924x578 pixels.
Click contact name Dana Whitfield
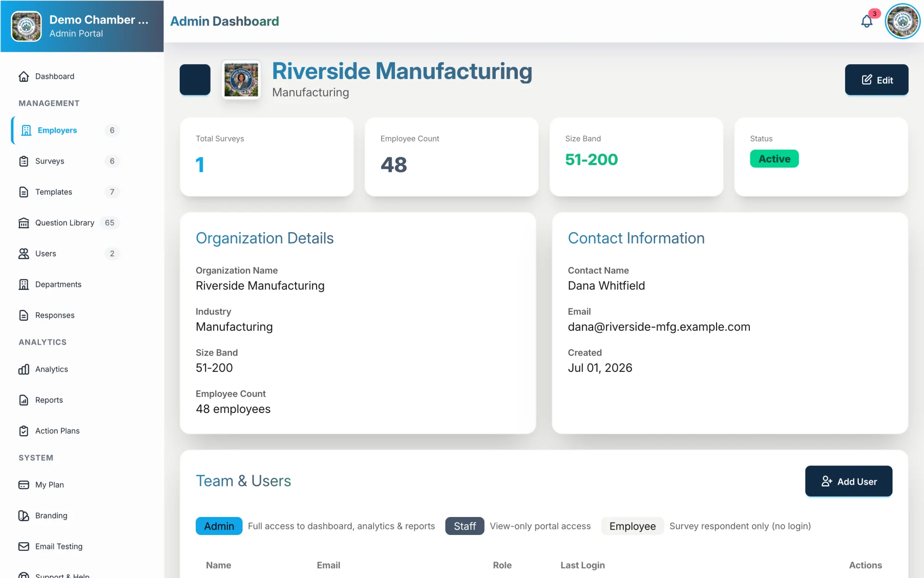point(606,286)
